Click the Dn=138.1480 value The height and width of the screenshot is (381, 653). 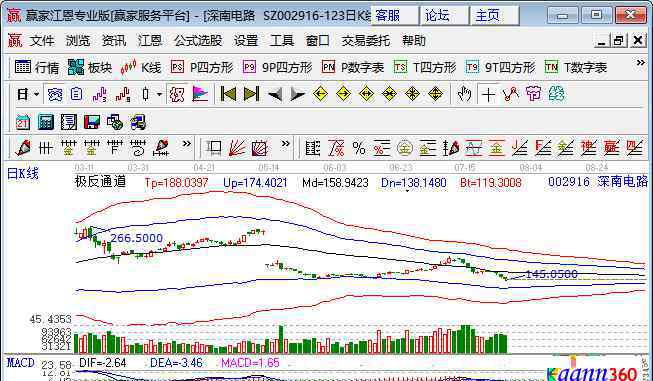tap(414, 182)
